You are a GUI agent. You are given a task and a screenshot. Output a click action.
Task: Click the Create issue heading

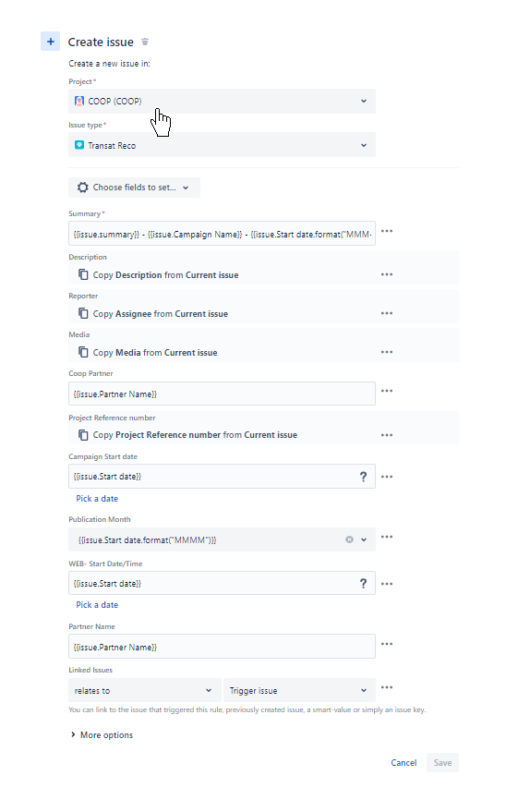tap(101, 42)
